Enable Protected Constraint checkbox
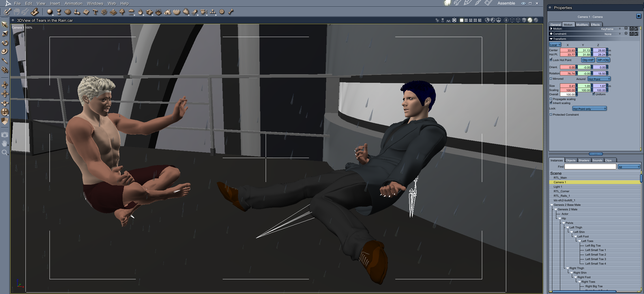The width and height of the screenshot is (644, 294). tap(551, 114)
